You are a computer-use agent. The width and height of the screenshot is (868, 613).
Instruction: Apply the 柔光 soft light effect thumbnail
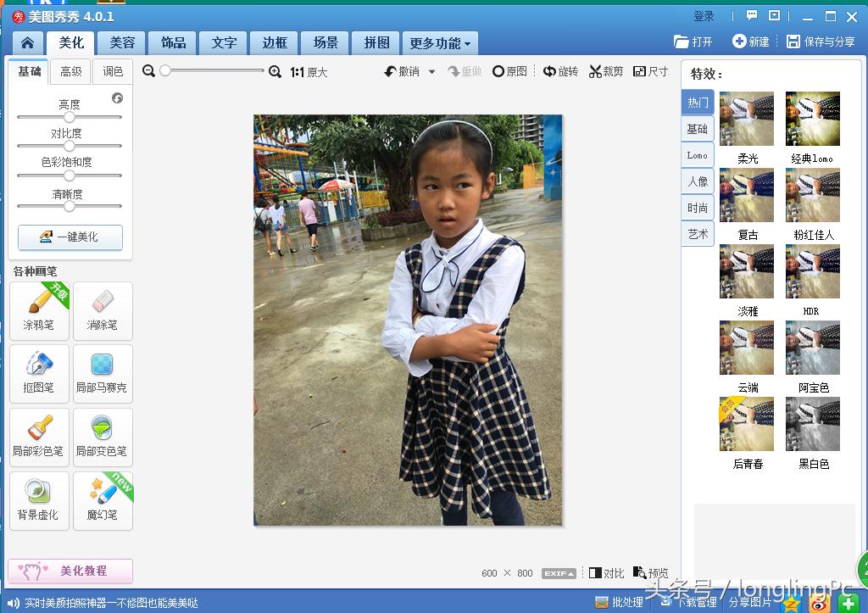tap(747, 119)
